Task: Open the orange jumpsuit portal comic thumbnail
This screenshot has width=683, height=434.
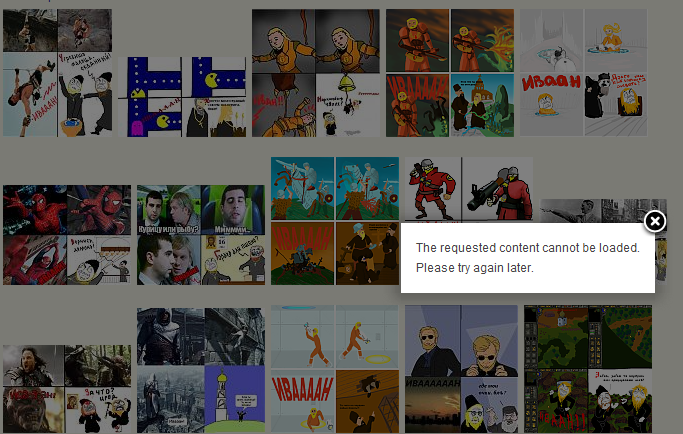Action: coord(334,370)
